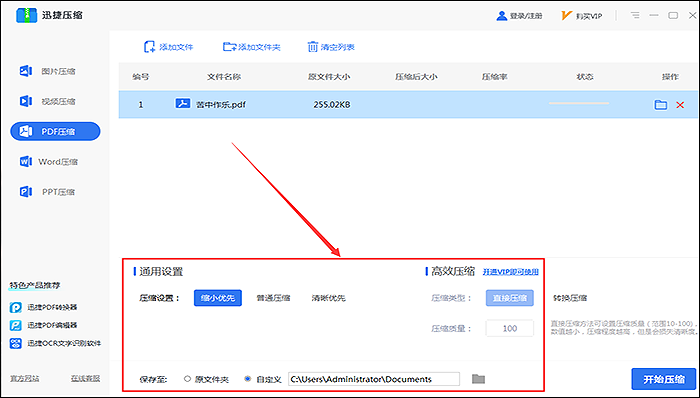Click the 压缩质量 value field 100
This screenshot has height=398, width=700.
510,328
